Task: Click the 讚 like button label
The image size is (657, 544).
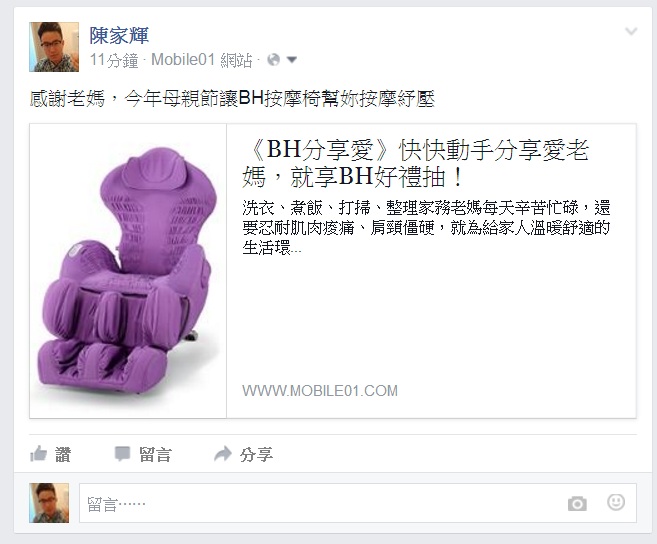Action: click(63, 455)
